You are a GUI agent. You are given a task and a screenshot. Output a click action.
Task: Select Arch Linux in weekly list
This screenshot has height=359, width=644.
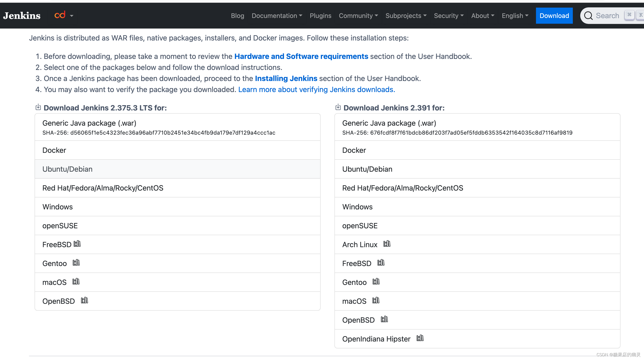pyautogui.click(x=477, y=245)
